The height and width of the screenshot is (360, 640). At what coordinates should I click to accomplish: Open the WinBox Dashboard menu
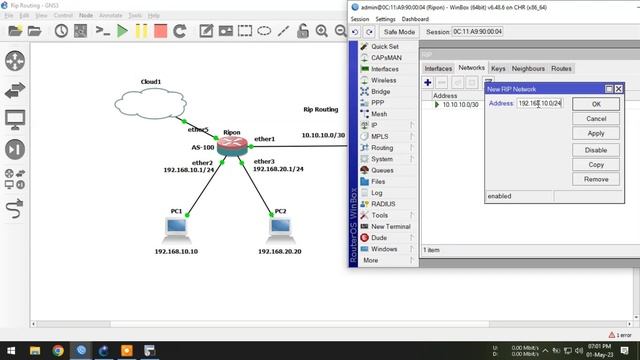[415, 19]
